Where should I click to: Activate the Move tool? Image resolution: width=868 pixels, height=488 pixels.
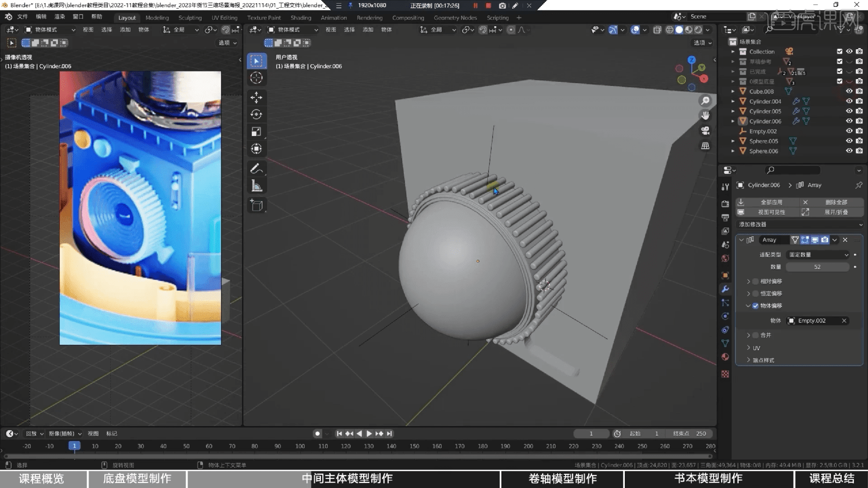pos(256,97)
